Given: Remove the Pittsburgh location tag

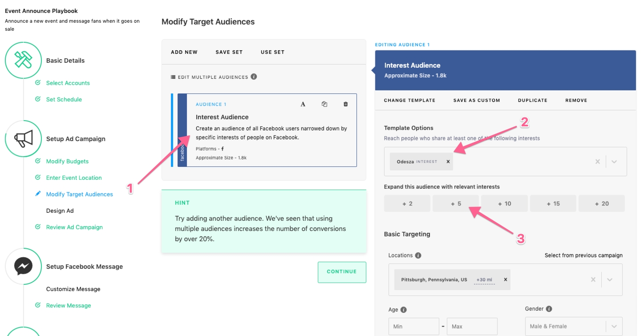Looking at the screenshot, I should [506, 279].
